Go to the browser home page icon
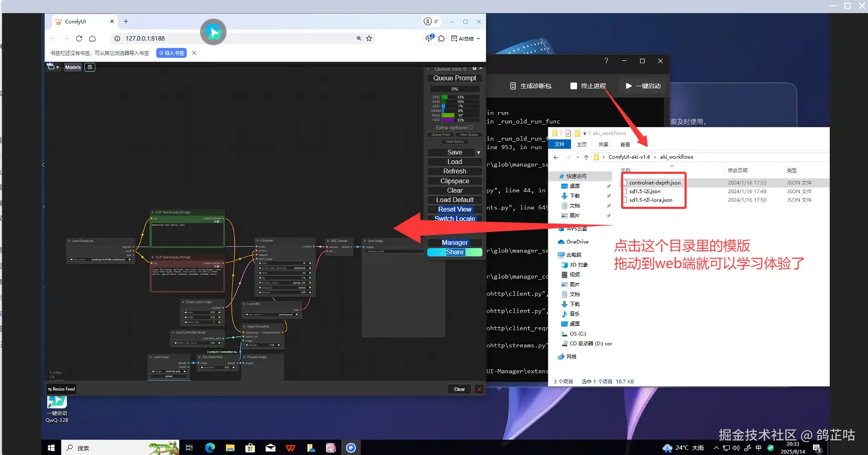 click(92, 38)
